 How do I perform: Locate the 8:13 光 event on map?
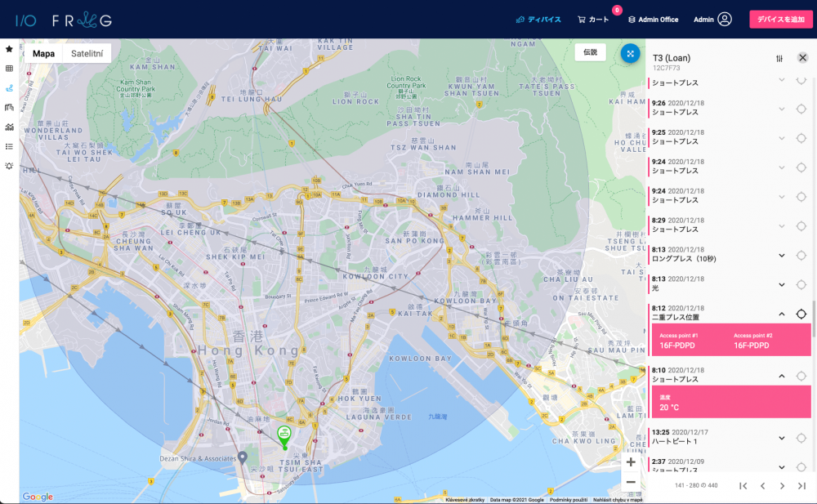(x=801, y=284)
